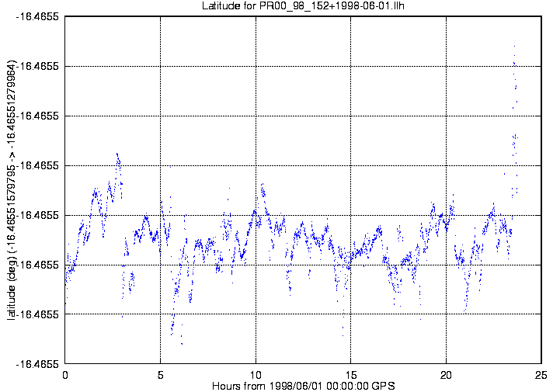Image resolution: width=560 pixels, height=392 pixels.
Task: Click the data peak just before hour 3
Action: pyautogui.click(x=117, y=154)
